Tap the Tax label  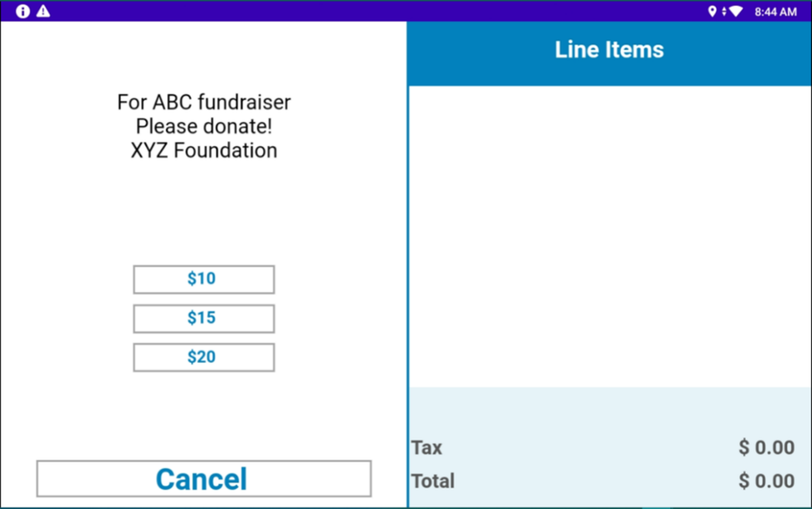click(x=427, y=447)
